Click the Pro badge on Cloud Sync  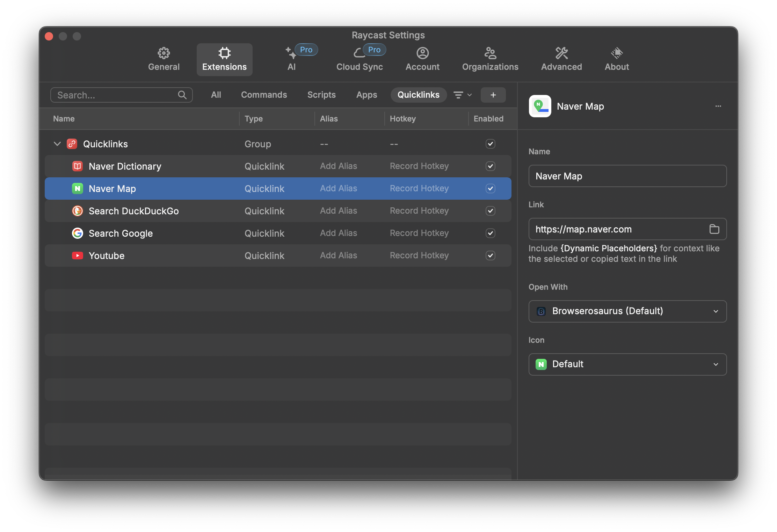point(374,50)
